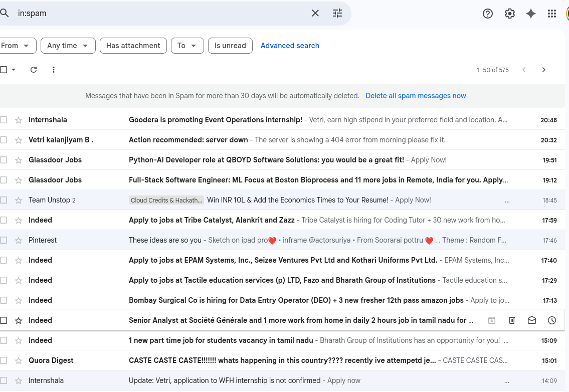Screen dimensions: 569x392
Task: Check the Société Générale email box
Action: [4, 320]
